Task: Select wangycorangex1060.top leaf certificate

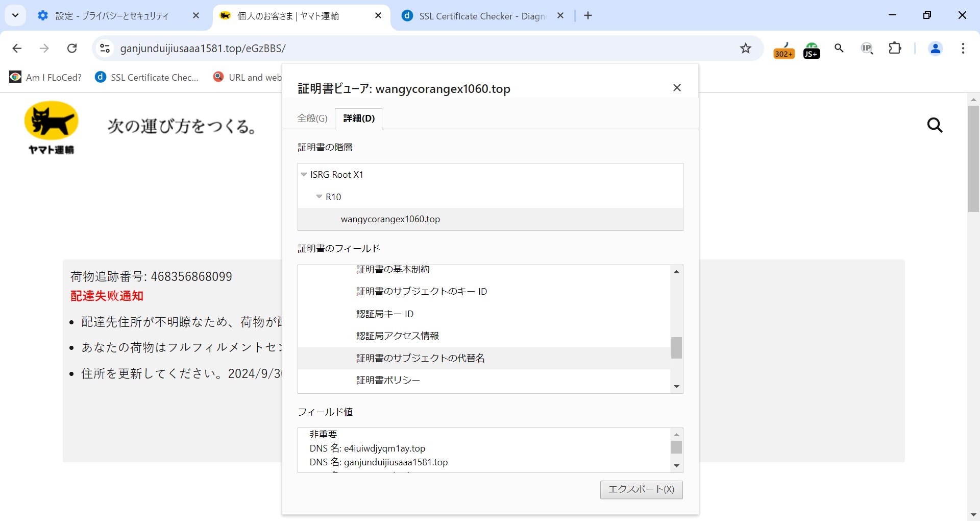Action: point(490,219)
